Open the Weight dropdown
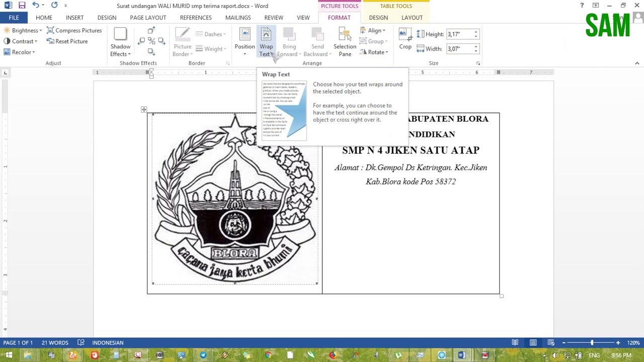The height and width of the screenshot is (362, 644). pos(210,49)
